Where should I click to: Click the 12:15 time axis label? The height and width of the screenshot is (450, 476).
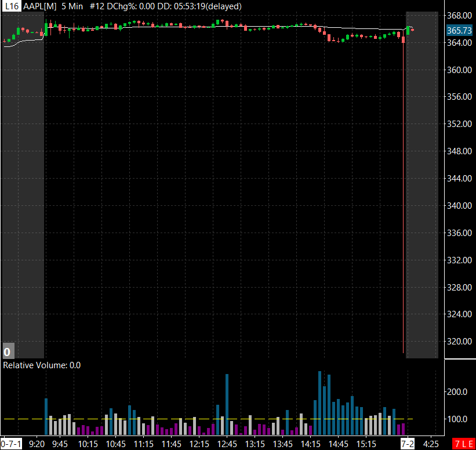pyautogui.click(x=199, y=444)
